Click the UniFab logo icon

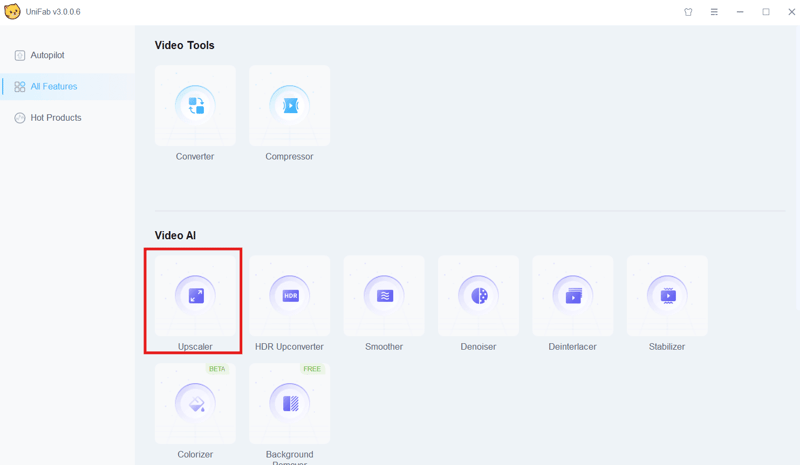pyautogui.click(x=12, y=12)
